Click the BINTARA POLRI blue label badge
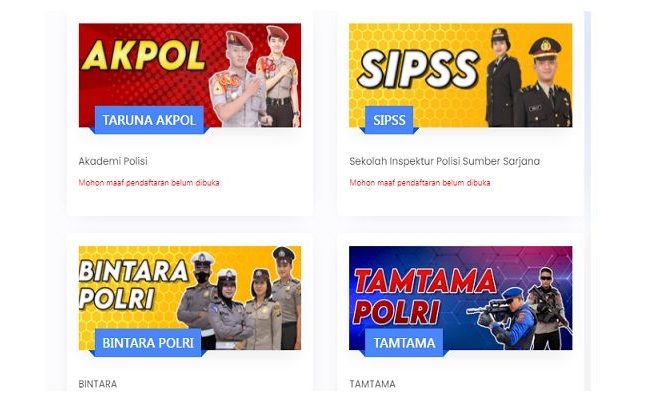The image size is (648, 410). 148,343
